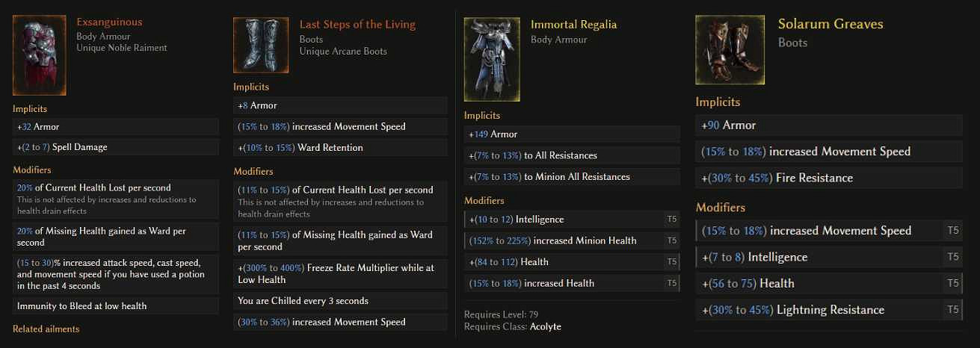Click T5 tag on Solarum Greaves Health
Viewport: 980px width, 348px height.
pyautogui.click(x=952, y=284)
